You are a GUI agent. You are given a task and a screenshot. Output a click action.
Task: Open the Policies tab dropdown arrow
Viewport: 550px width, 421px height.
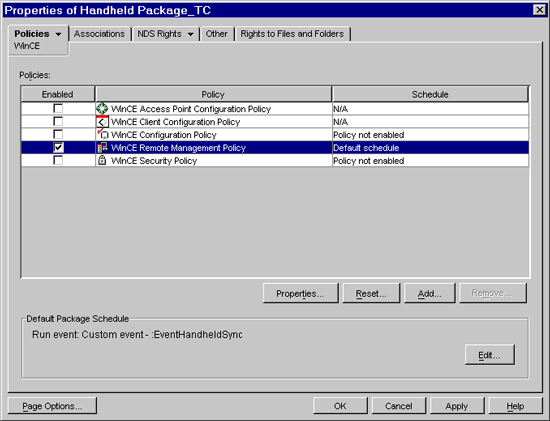point(58,34)
